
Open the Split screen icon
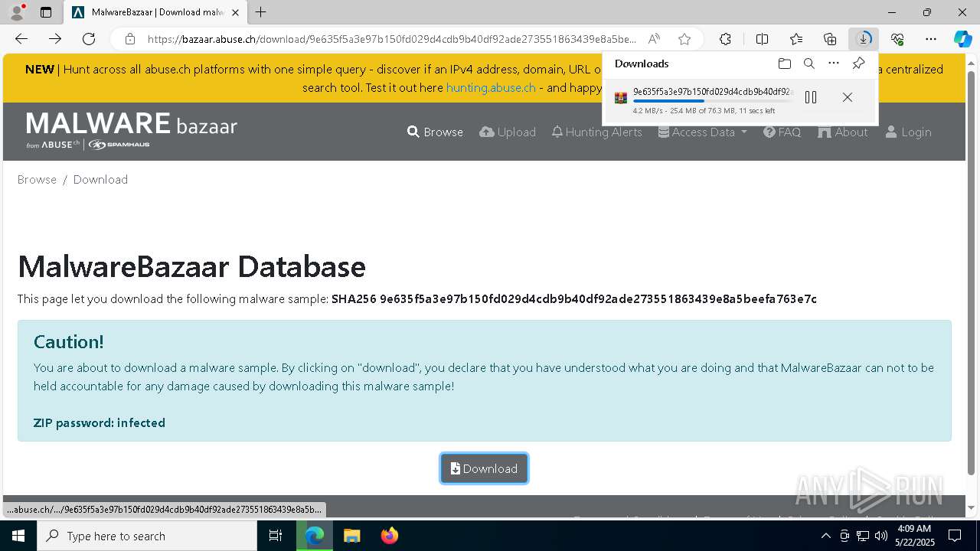pyautogui.click(x=762, y=39)
